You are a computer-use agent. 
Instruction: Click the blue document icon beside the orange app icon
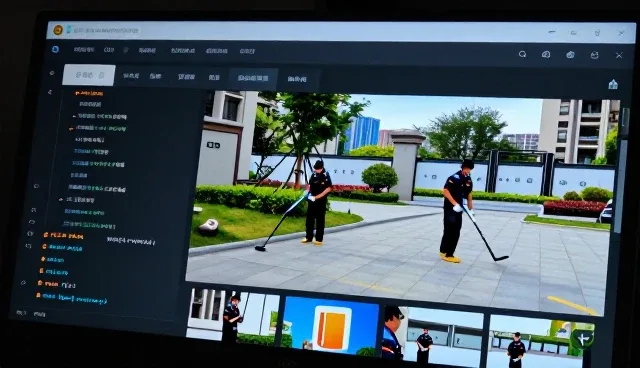click(69, 30)
